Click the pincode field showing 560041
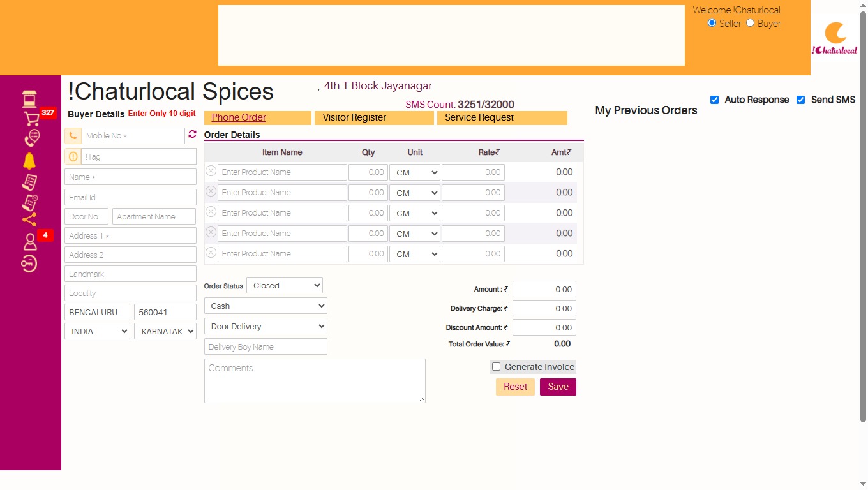 [x=165, y=312]
